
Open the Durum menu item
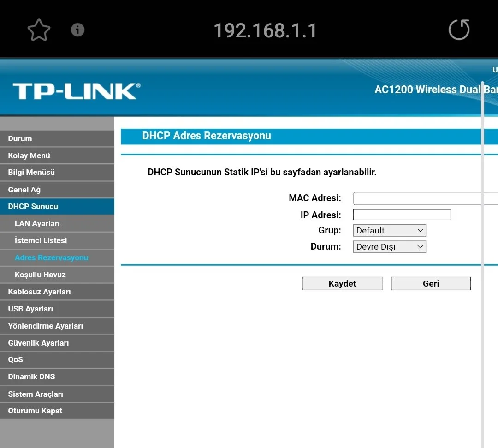point(57,138)
